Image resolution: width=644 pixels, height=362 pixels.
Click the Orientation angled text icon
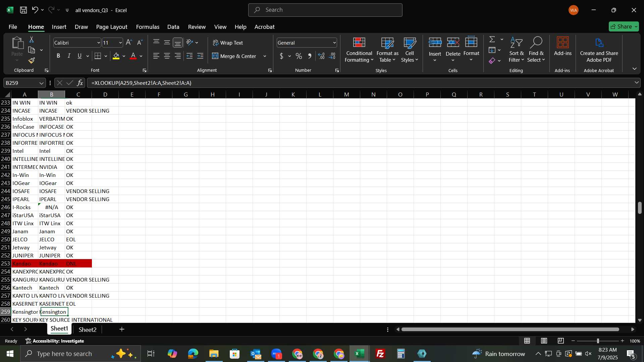(190, 43)
